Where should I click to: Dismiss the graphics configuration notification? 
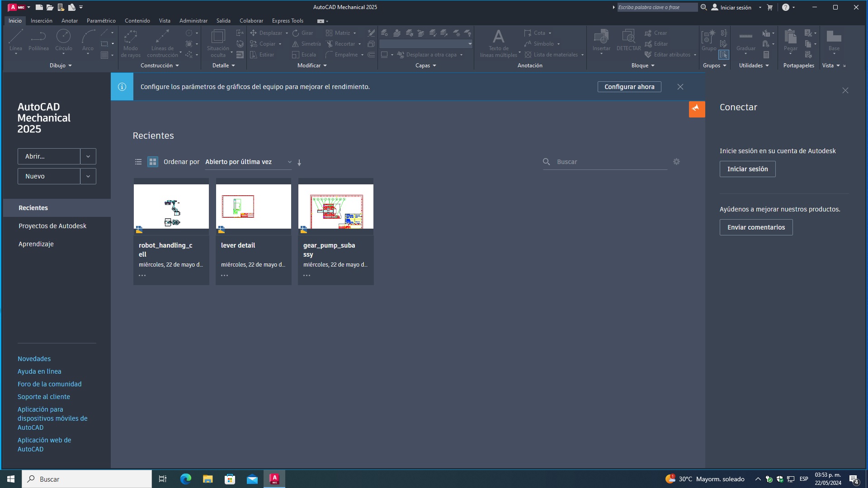(680, 87)
